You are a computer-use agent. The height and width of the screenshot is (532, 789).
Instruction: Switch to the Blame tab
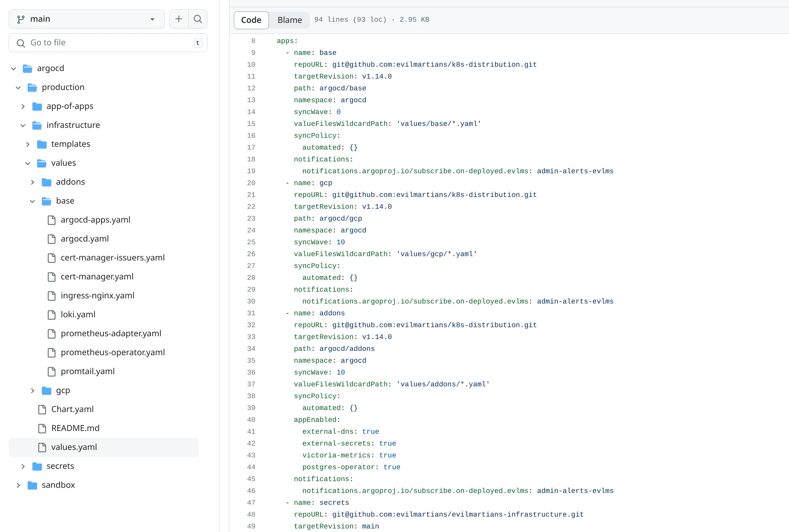(x=289, y=20)
